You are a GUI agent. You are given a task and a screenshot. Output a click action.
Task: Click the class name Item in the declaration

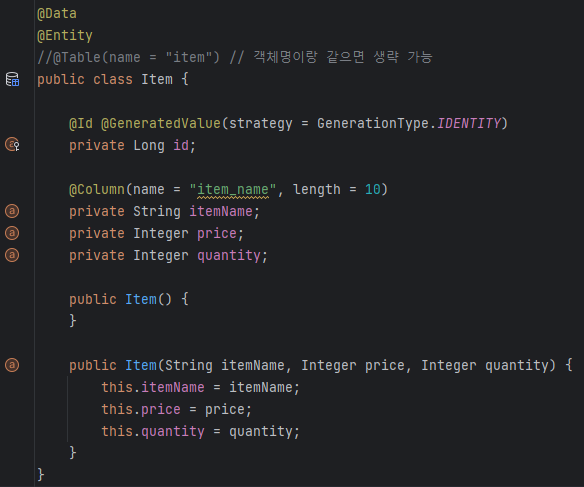click(x=157, y=79)
